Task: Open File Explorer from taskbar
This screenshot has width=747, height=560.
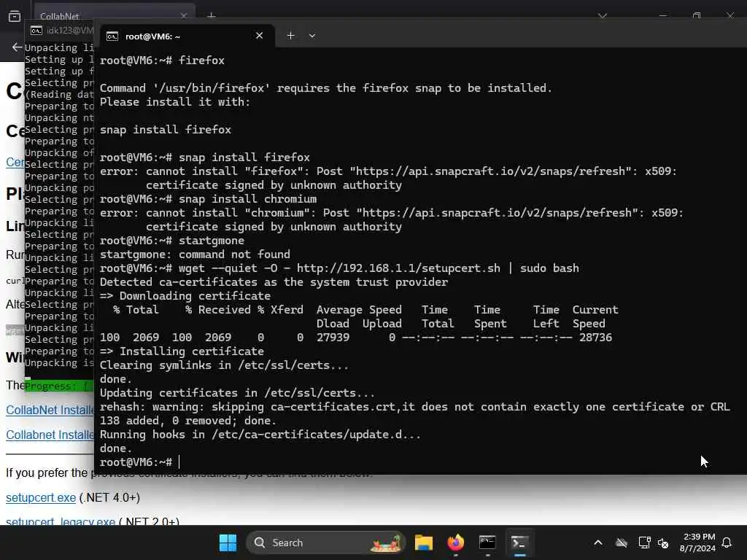Action: click(424, 542)
